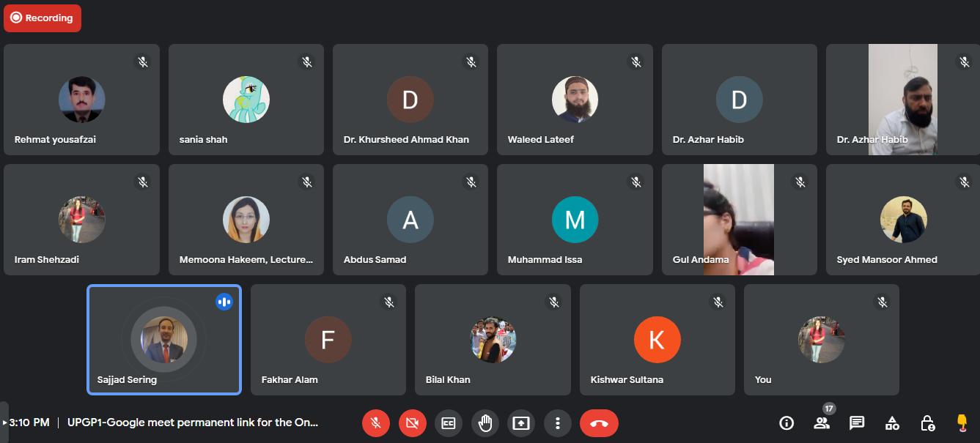Screen dimensions: 980x443
Task: Turn on the camera using the video button
Action: 412,423
